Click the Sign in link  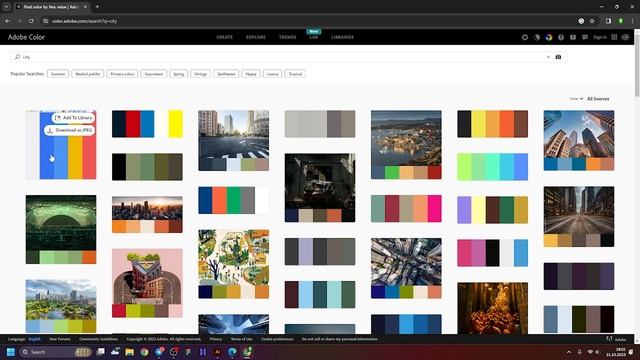[x=600, y=37]
